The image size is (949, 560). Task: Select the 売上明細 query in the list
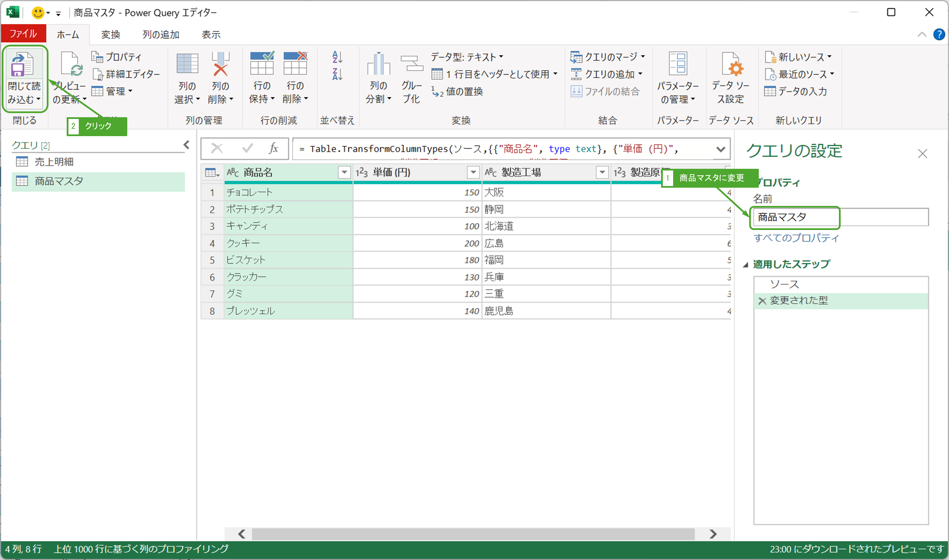pyautogui.click(x=54, y=162)
